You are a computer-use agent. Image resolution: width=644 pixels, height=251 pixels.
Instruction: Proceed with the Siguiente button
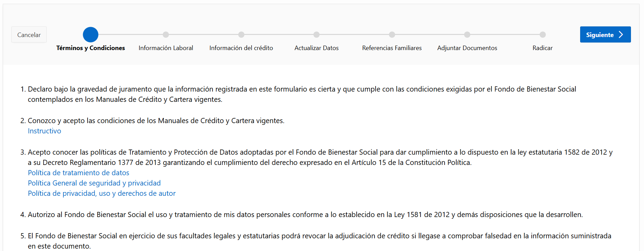(x=605, y=35)
